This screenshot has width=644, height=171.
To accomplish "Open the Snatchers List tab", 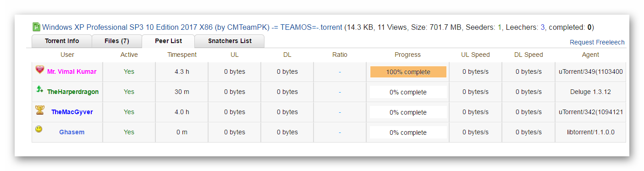I will pos(230,41).
